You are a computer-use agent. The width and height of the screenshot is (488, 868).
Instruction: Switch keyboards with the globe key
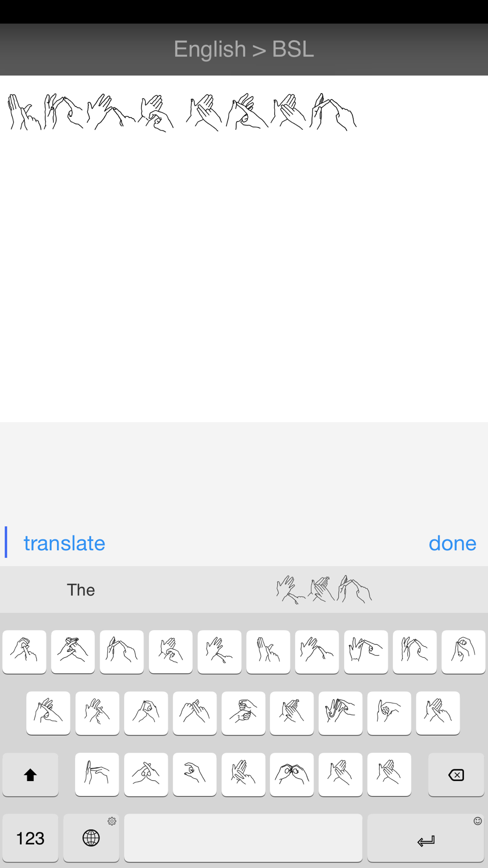coord(91,838)
